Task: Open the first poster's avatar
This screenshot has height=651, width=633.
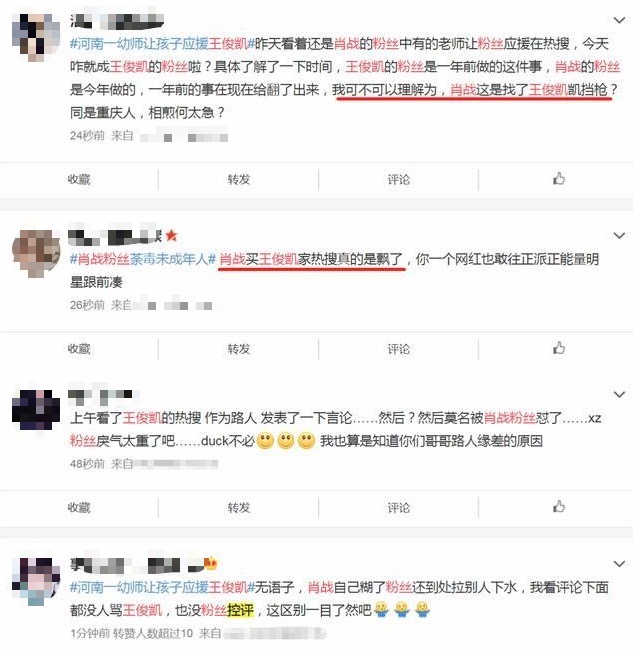Action: click(x=36, y=37)
